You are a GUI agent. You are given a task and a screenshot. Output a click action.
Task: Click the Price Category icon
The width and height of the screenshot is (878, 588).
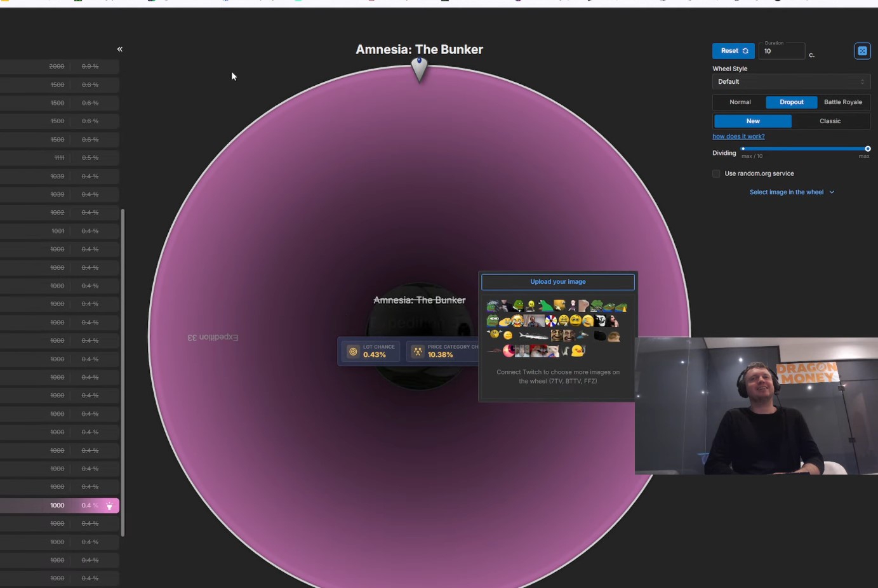click(418, 351)
